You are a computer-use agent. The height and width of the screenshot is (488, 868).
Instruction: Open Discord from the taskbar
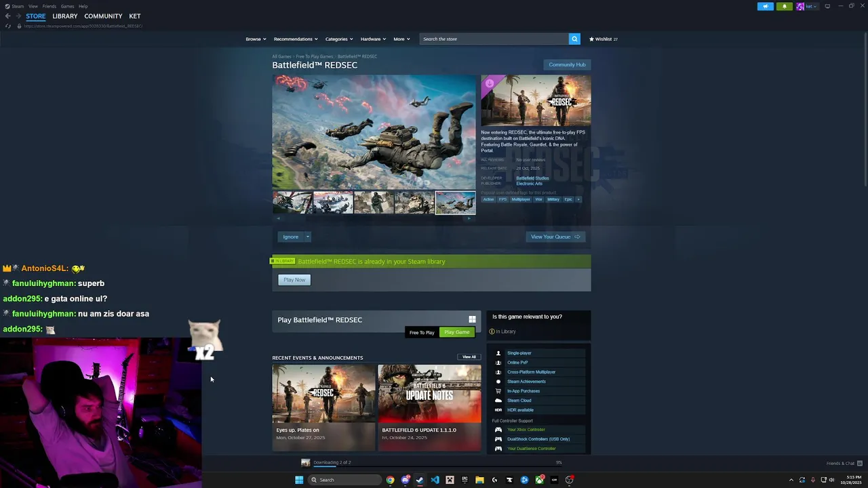(x=405, y=480)
